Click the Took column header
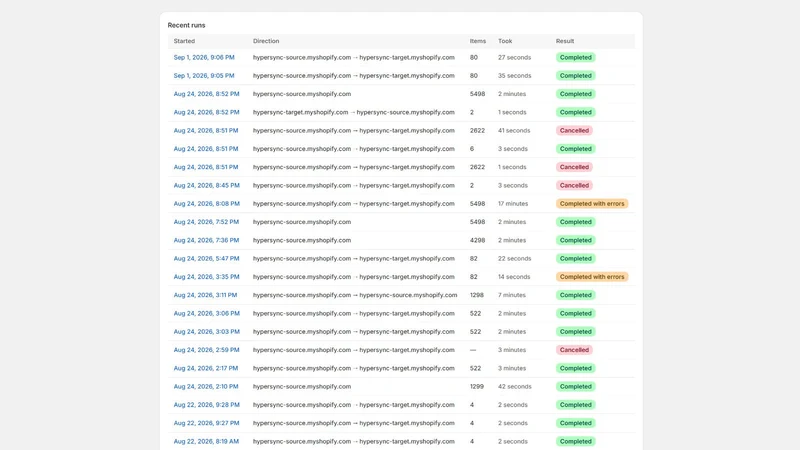 click(505, 41)
